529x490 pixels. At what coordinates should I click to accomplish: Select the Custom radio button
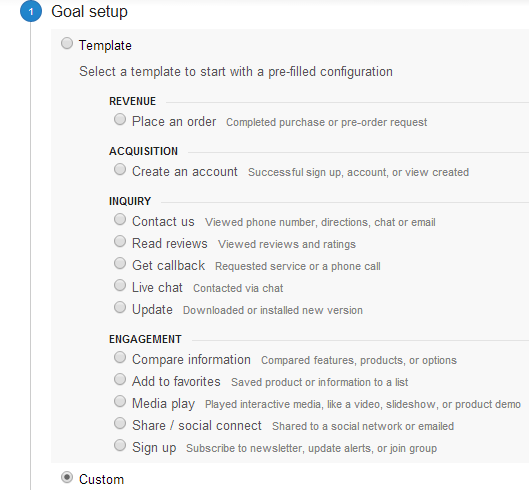[x=67, y=477]
